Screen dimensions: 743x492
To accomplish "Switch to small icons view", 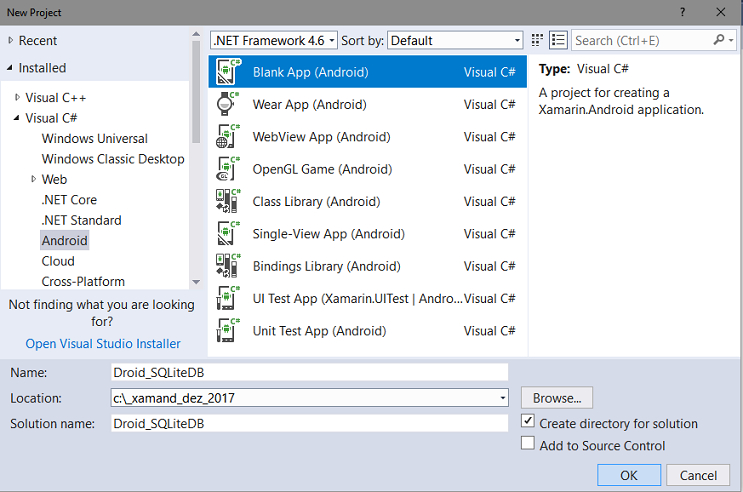I will coord(537,40).
